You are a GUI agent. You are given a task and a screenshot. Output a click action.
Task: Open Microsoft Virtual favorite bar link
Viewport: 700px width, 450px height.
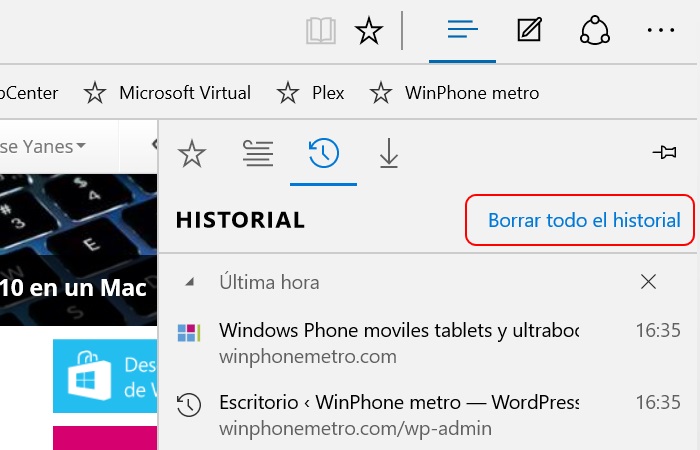click(x=168, y=93)
